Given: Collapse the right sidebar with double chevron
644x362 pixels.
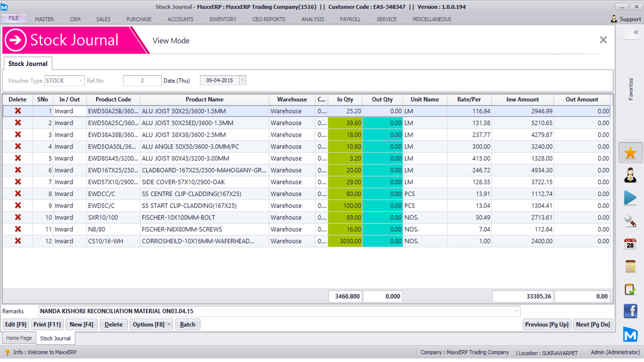Looking at the screenshot, I should [x=636, y=33].
